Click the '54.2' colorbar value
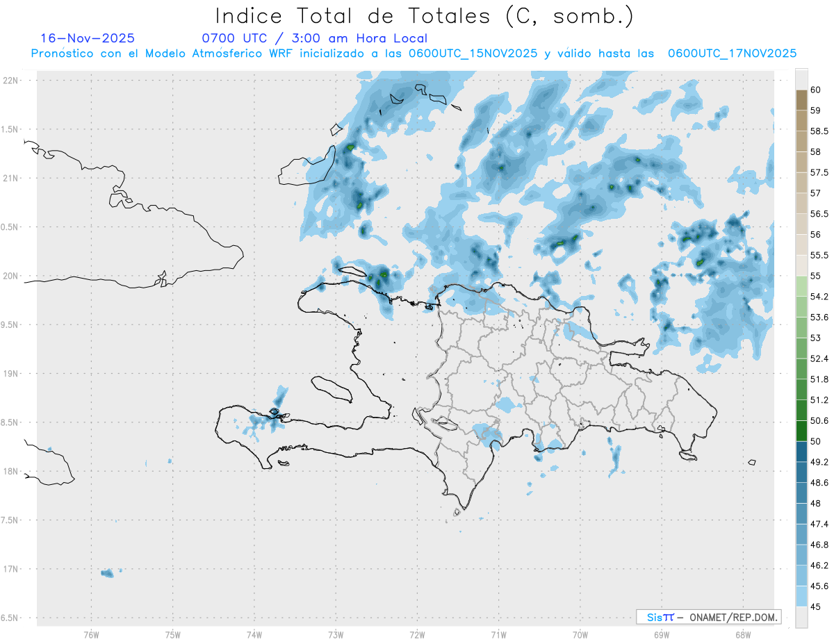This screenshot has width=834, height=644. [x=819, y=297]
